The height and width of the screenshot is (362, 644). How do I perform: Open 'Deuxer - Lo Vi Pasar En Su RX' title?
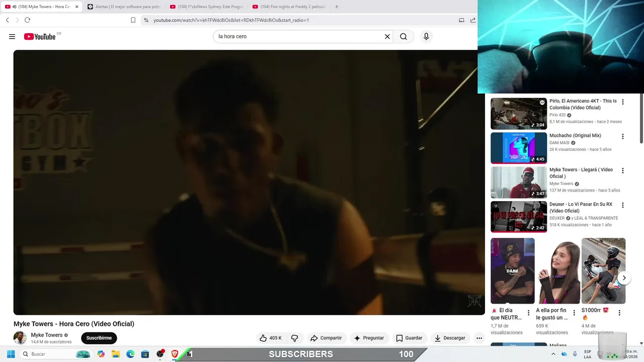coord(581,208)
